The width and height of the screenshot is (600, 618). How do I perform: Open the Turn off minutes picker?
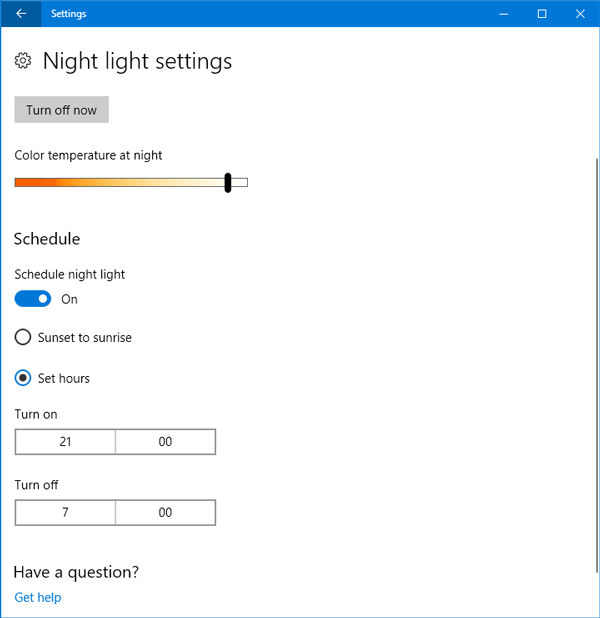(x=165, y=512)
